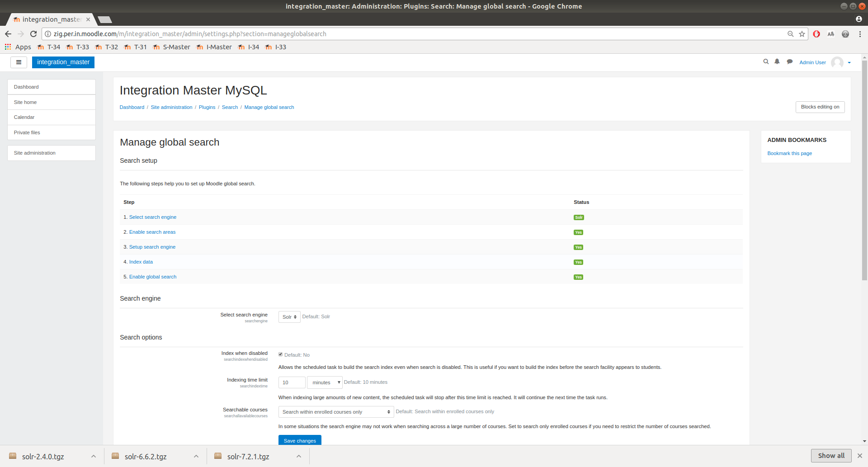Image resolution: width=868 pixels, height=467 pixels.
Task: Open the minutes time unit dropdown
Action: coord(325,382)
